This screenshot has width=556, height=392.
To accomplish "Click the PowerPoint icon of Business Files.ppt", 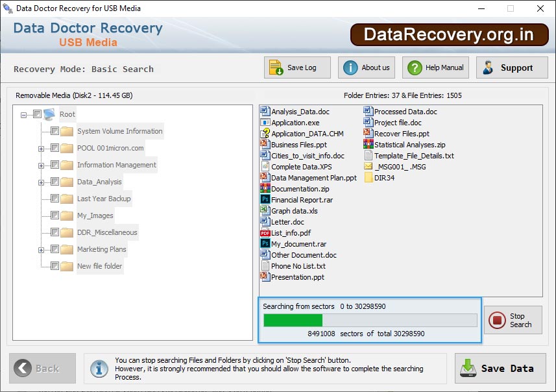I will tap(265, 144).
